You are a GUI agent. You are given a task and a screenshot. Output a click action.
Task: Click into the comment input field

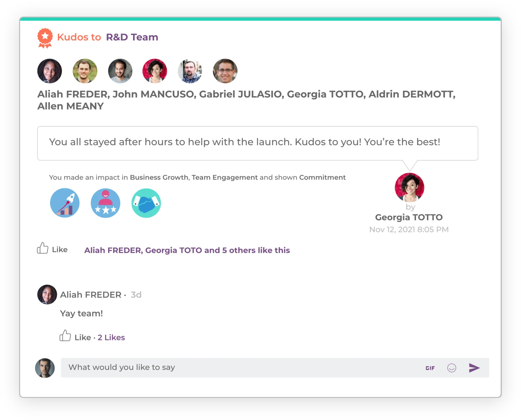tap(242, 368)
